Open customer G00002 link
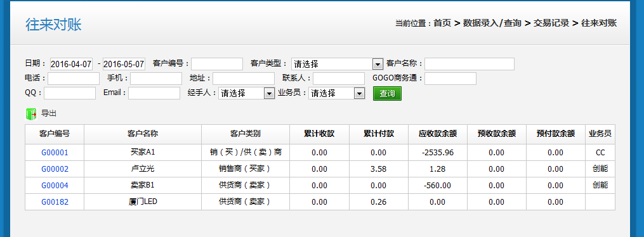Viewport: 644px width, 237px height. point(55,169)
